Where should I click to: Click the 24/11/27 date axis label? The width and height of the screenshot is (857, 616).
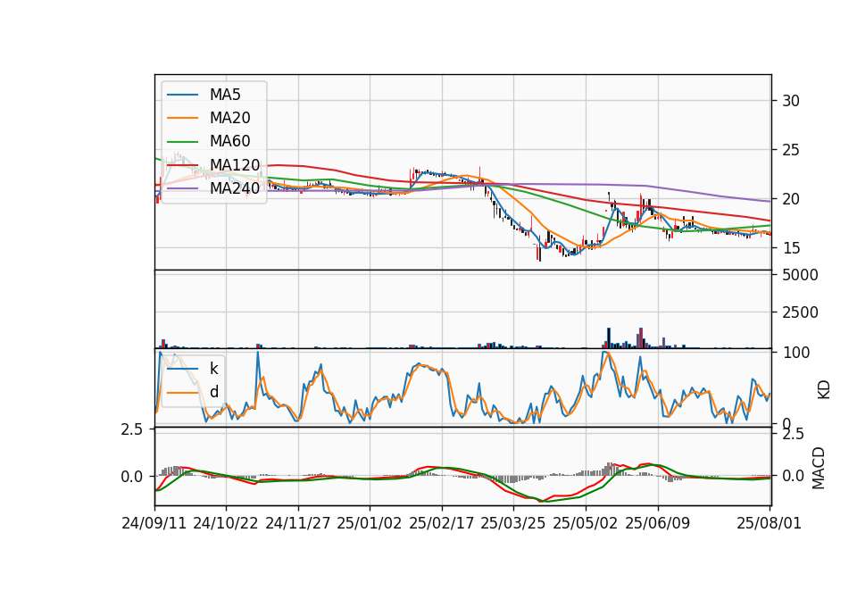tap(298, 523)
